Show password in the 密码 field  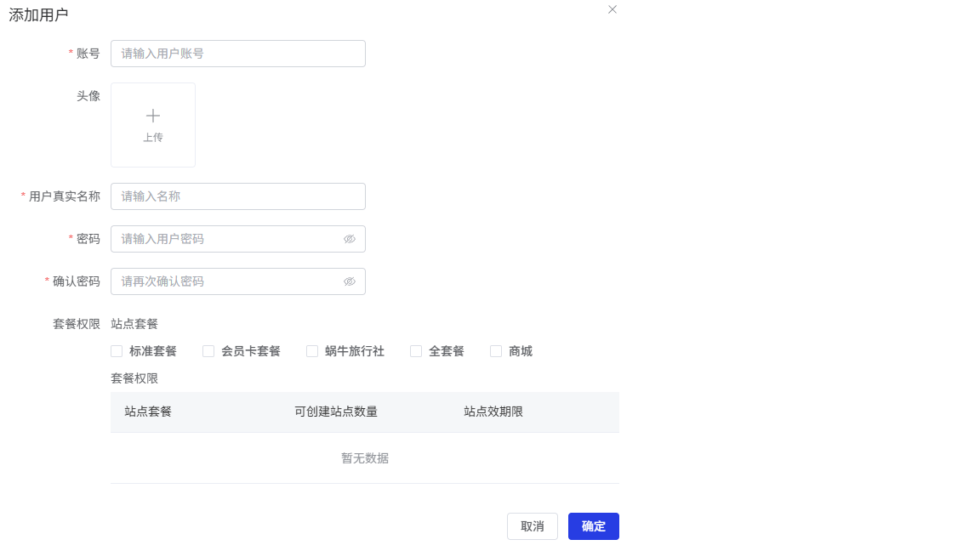click(x=349, y=239)
